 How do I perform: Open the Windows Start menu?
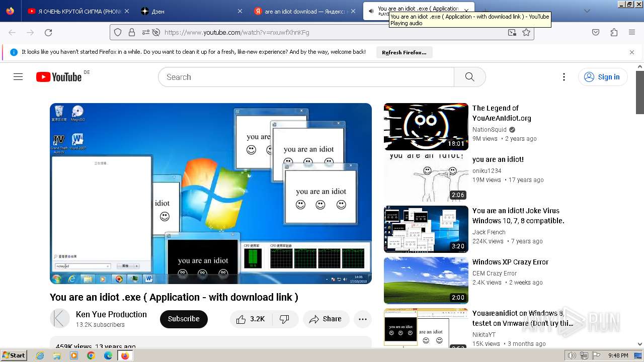(14, 355)
